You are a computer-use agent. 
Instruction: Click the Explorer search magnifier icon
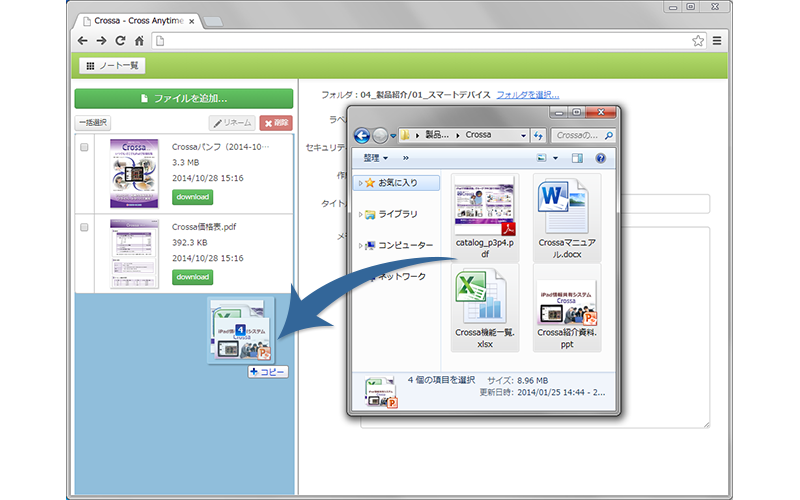click(x=609, y=135)
